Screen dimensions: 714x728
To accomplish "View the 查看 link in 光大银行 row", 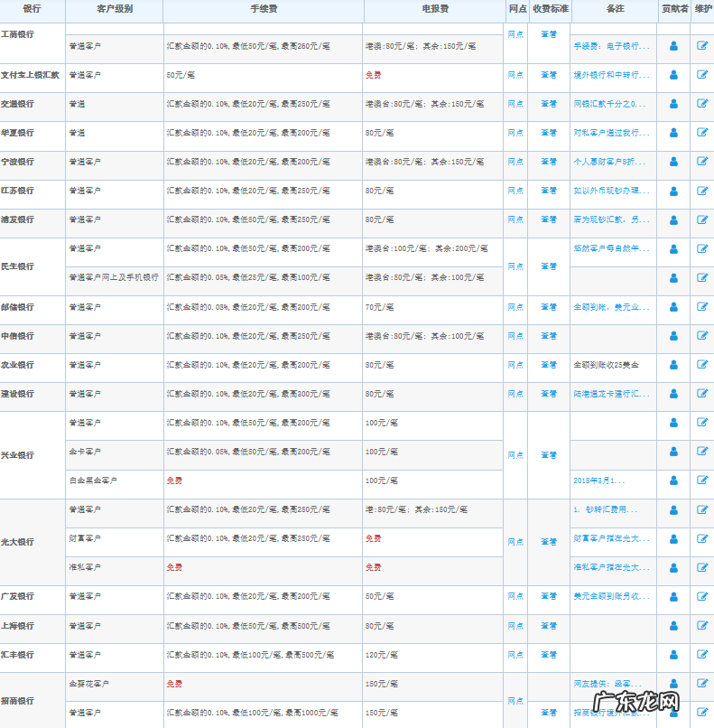I will (549, 542).
